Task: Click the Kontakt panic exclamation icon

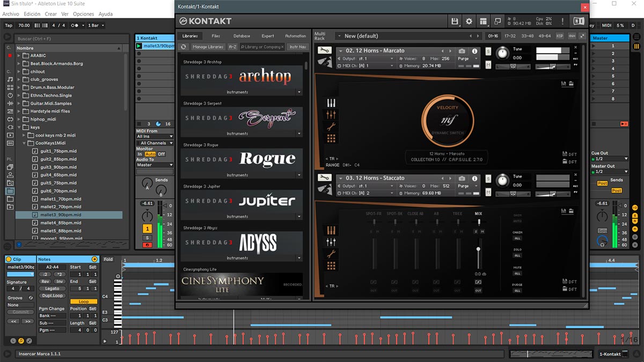Action: click(562, 21)
